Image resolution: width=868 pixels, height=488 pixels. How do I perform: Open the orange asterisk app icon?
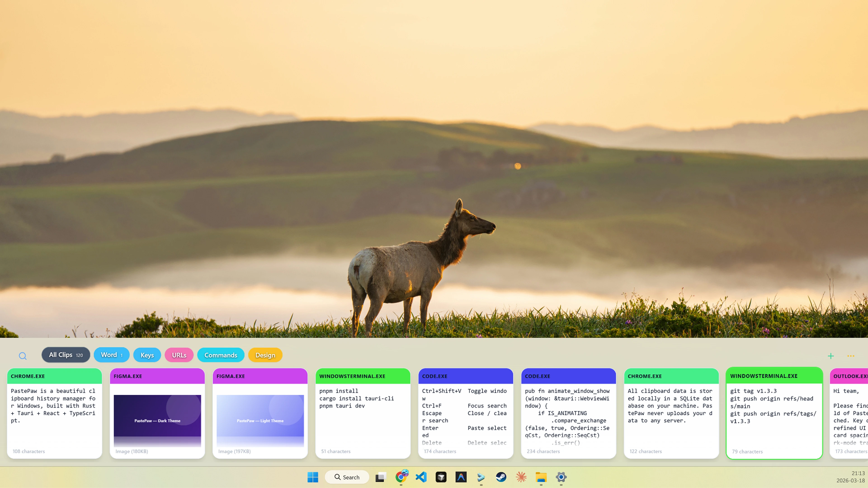[x=521, y=477]
